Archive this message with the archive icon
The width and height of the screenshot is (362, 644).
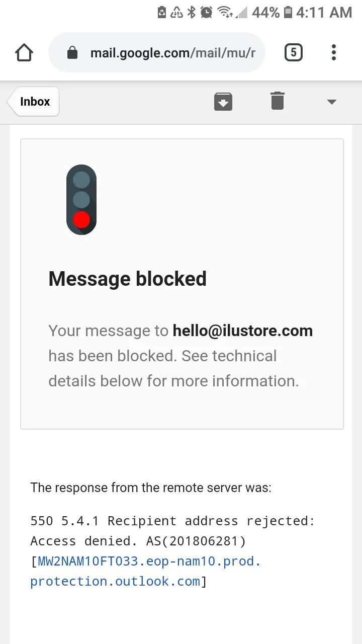[223, 101]
